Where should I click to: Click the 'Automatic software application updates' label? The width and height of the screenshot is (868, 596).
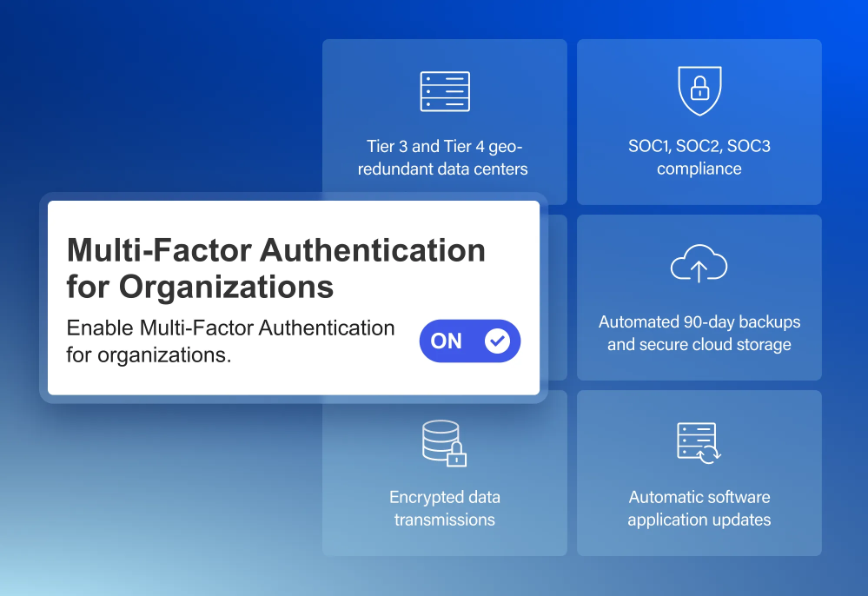699,507
